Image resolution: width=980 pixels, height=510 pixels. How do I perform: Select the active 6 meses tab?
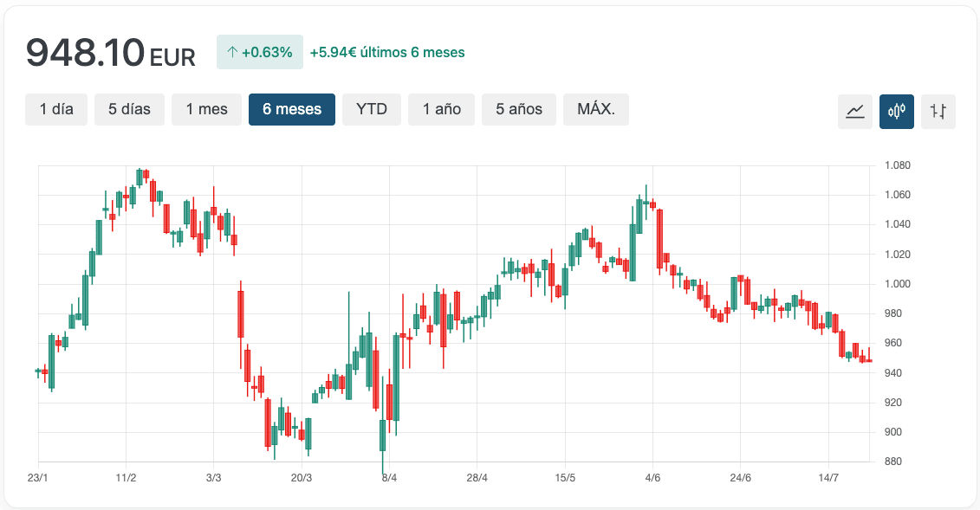click(x=292, y=109)
